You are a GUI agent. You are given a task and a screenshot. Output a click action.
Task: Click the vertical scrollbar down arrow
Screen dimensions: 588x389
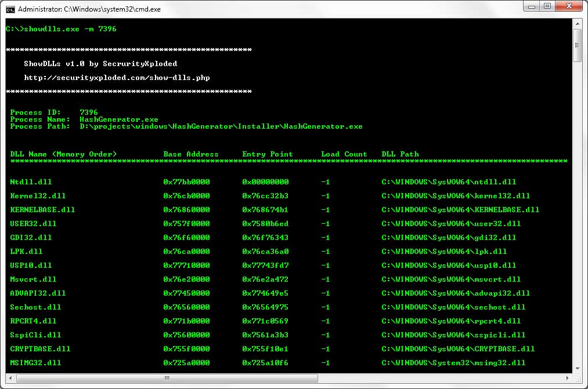pyautogui.click(x=578, y=368)
